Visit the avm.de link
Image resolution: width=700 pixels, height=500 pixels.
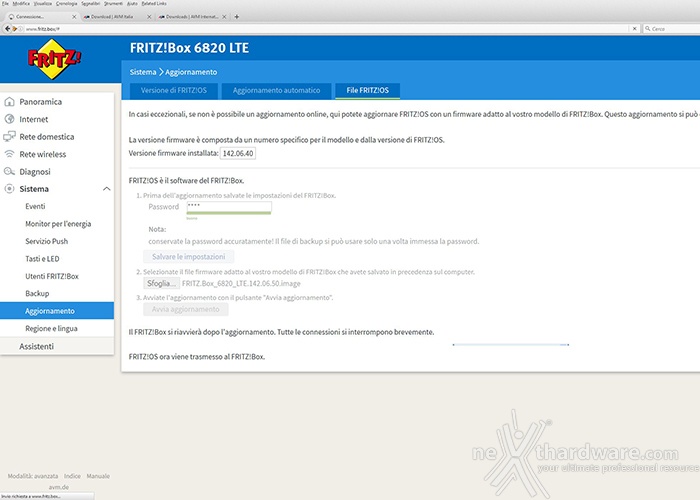pos(58,487)
